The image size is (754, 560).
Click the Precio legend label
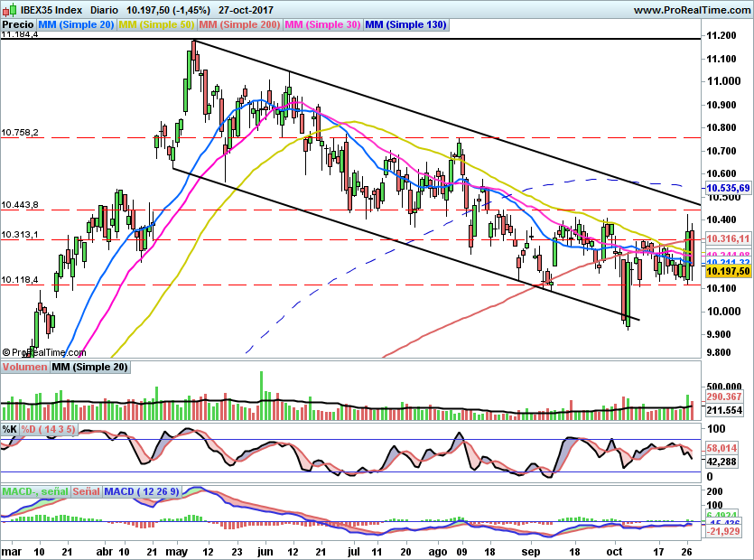pyautogui.click(x=17, y=25)
